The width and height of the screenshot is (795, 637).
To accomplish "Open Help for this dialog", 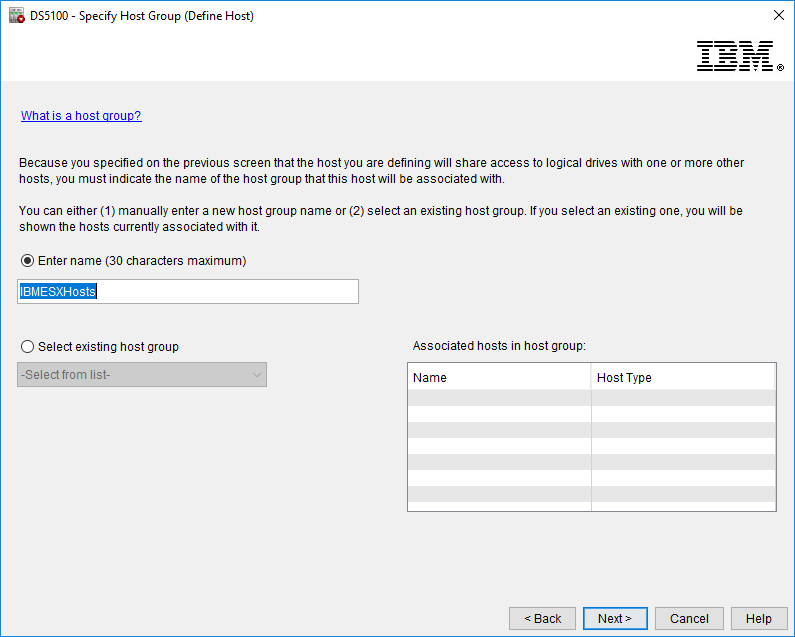I will [x=758, y=619].
